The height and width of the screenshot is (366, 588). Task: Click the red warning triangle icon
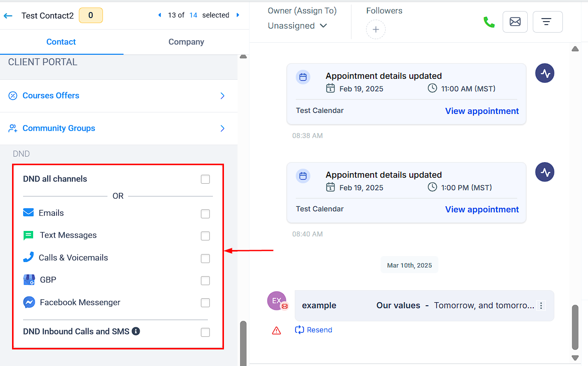[x=276, y=330]
